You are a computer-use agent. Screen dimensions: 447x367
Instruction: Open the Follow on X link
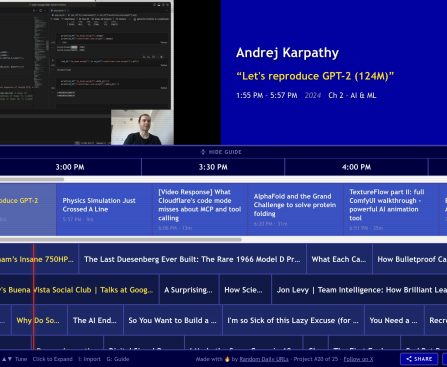(x=358, y=359)
